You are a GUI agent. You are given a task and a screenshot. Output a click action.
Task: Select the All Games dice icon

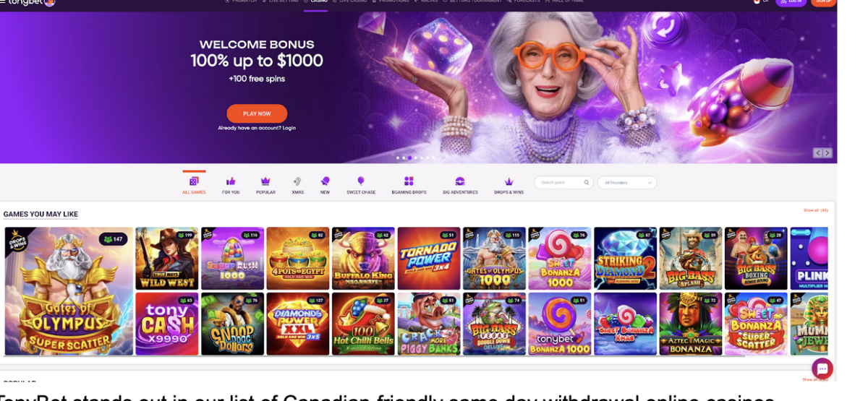(194, 181)
